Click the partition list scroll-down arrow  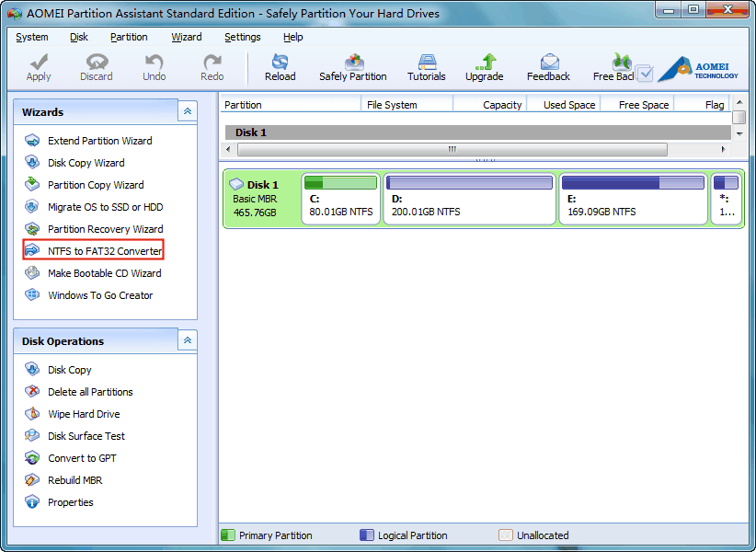[739, 133]
